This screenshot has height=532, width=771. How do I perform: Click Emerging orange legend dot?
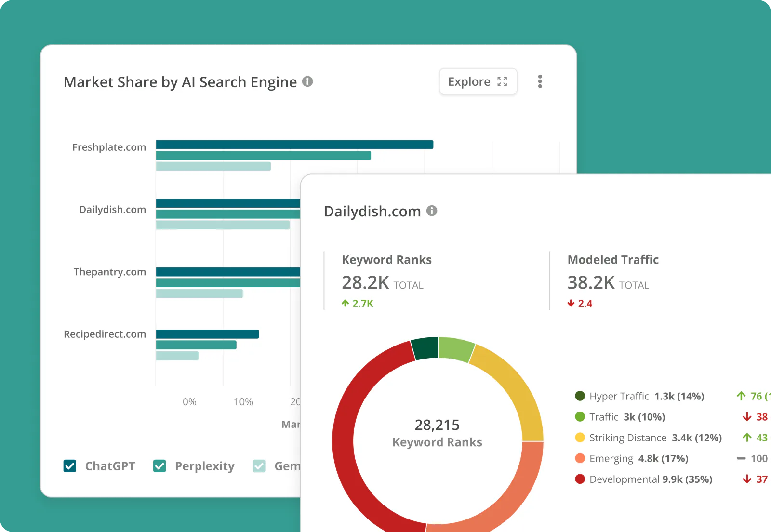tap(580, 458)
